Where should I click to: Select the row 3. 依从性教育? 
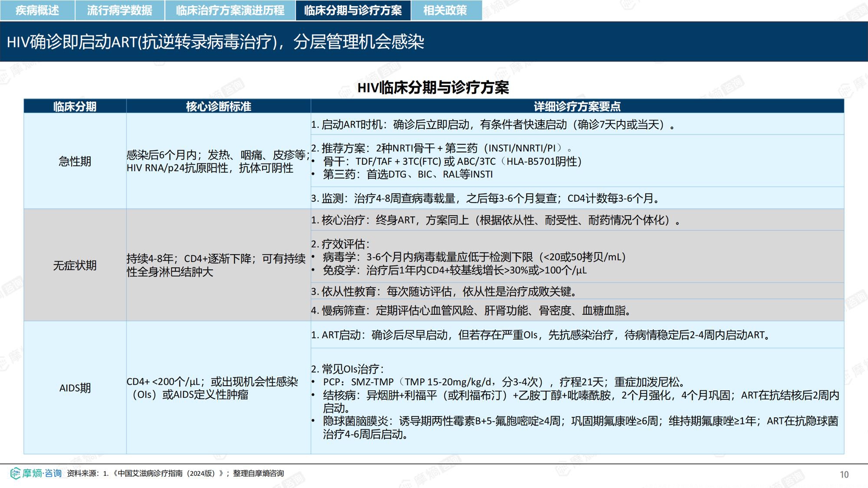tap(577, 291)
